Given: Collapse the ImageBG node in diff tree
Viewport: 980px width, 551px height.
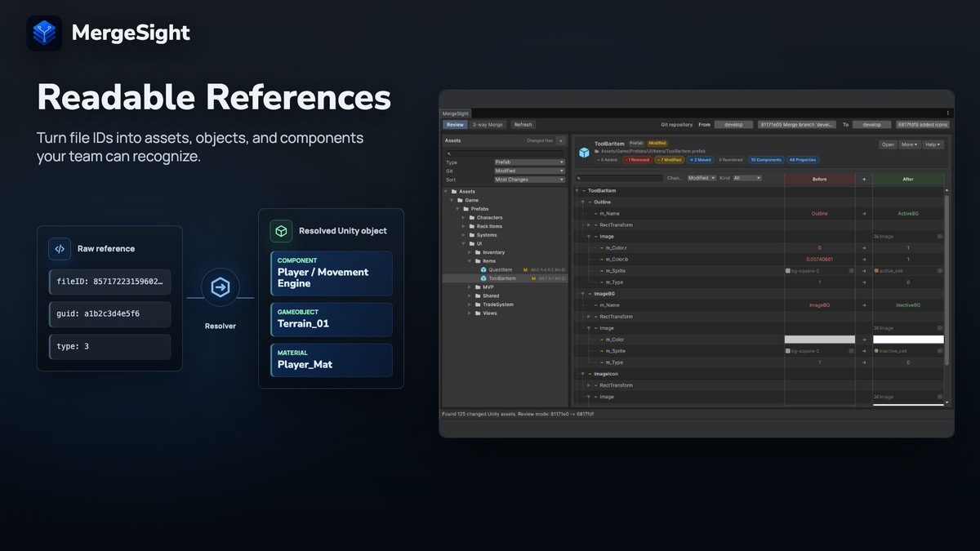Looking at the screenshot, I should tap(582, 293).
